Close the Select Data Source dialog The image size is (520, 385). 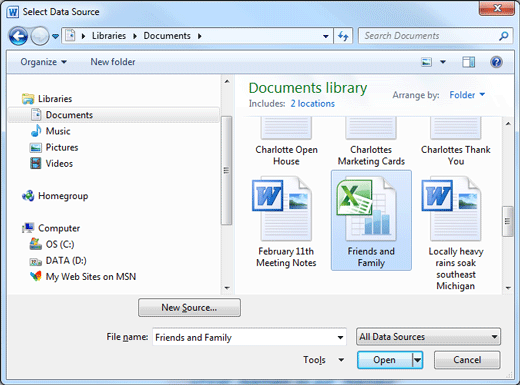pos(497,8)
